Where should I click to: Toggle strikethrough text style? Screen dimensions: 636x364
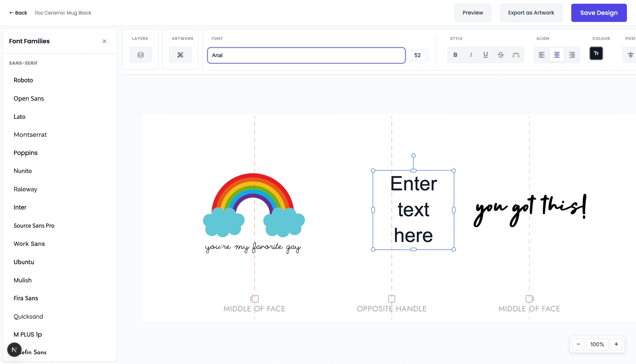point(501,55)
